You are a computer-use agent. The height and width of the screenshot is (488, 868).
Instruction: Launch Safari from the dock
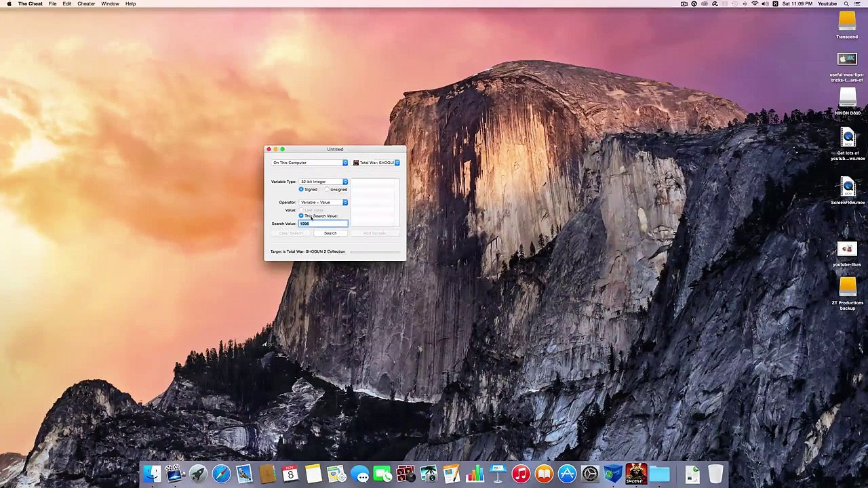pos(221,474)
